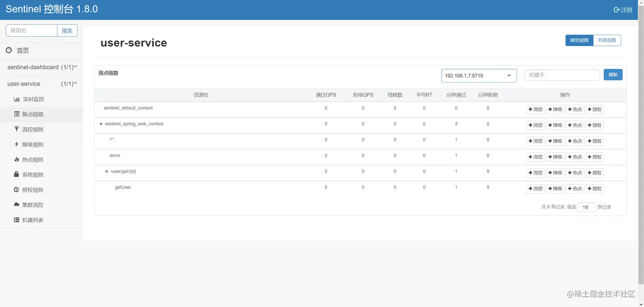Click the 注销 logout link
The height and width of the screenshot is (307, 644).
(627, 10)
